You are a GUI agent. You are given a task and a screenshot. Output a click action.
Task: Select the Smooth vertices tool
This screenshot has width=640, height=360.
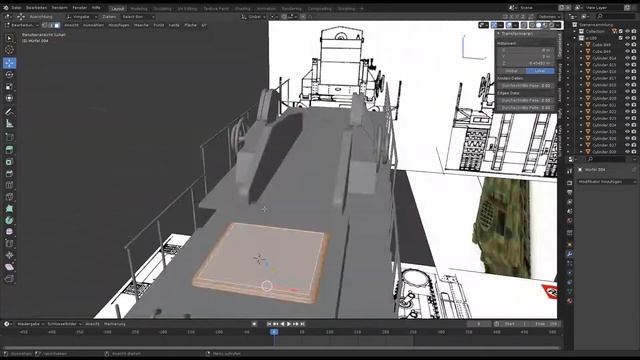9,232
